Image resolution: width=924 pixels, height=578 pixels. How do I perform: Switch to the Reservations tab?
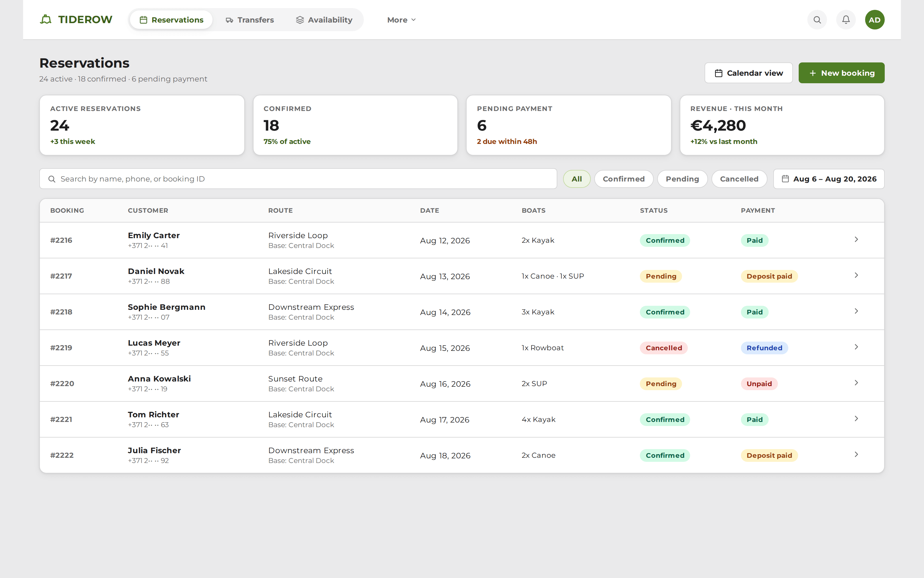tap(172, 19)
